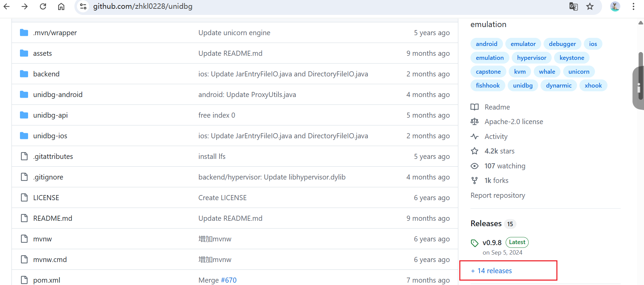Open commit 'Create LICENSE'
The width and height of the screenshot is (644, 285).
pos(222,198)
